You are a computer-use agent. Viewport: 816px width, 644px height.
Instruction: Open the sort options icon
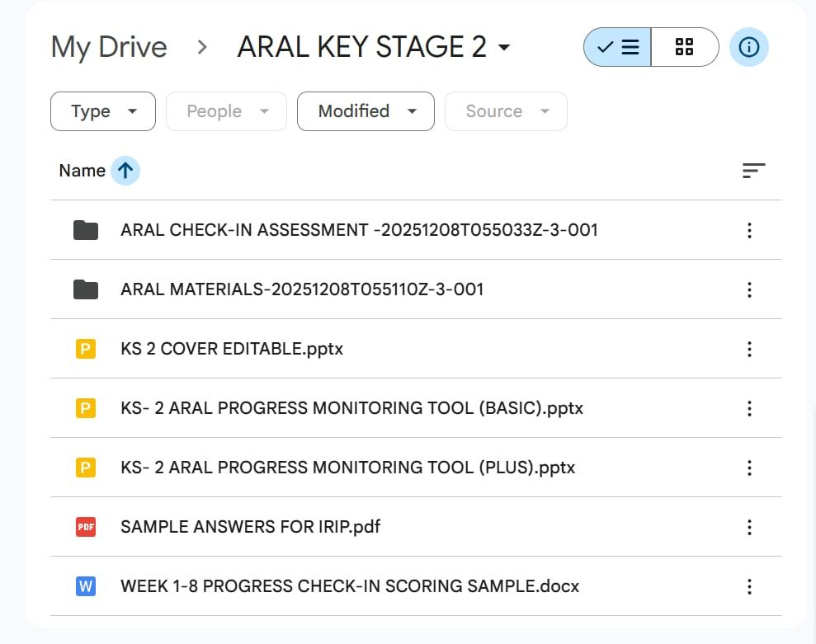(x=753, y=171)
